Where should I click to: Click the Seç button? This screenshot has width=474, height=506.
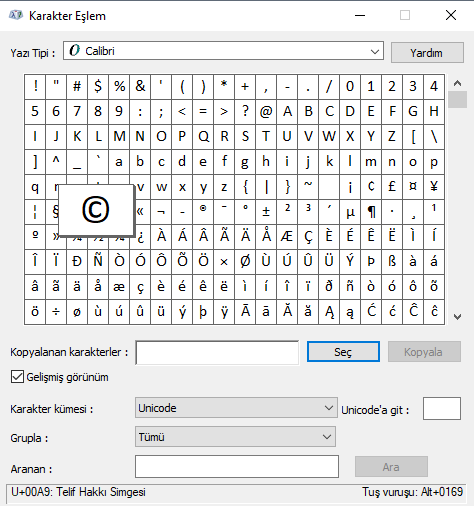coord(343,352)
